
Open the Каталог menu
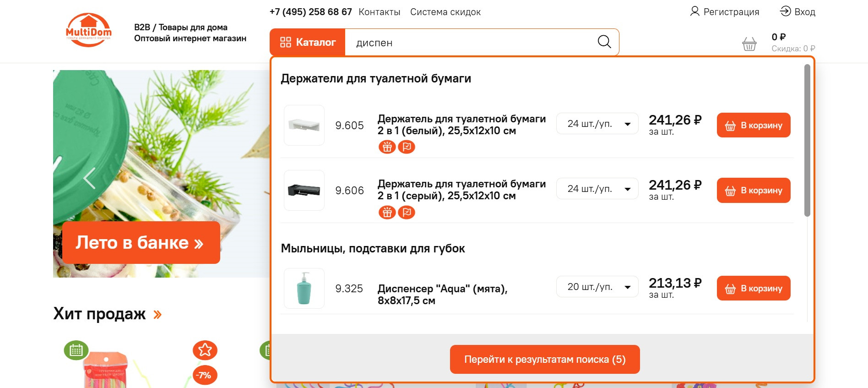tap(308, 43)
